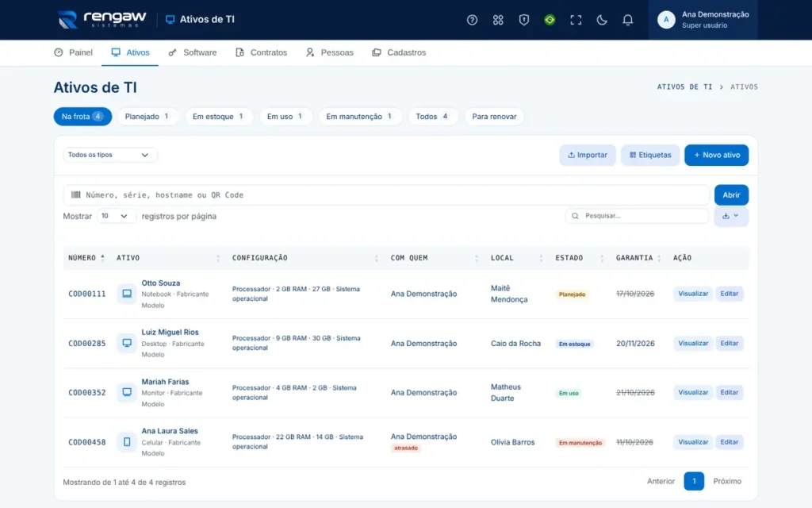The height and width of the screenshot is (508, 812).
Task: Click the Próximo pagination link
Action: point(727,481)
